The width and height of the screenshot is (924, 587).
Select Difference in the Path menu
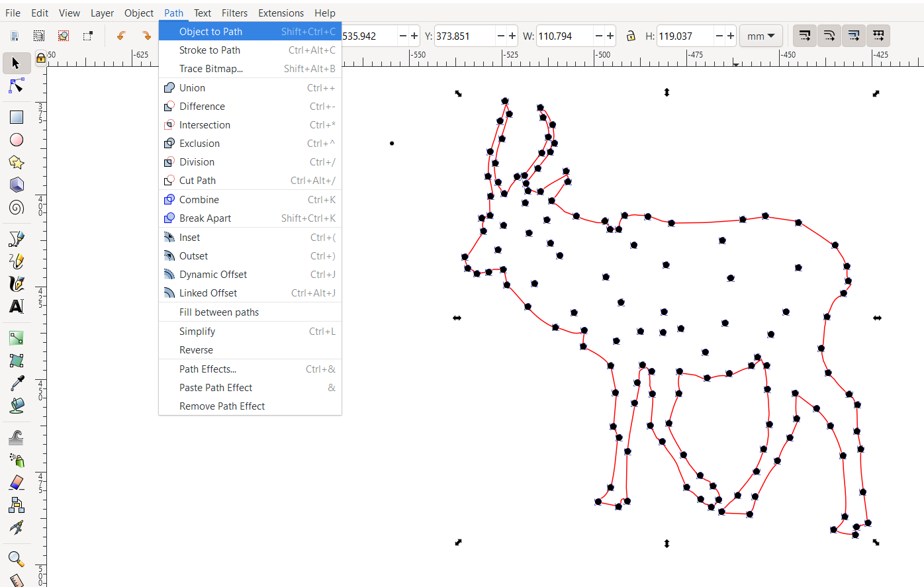coord(250,106)
